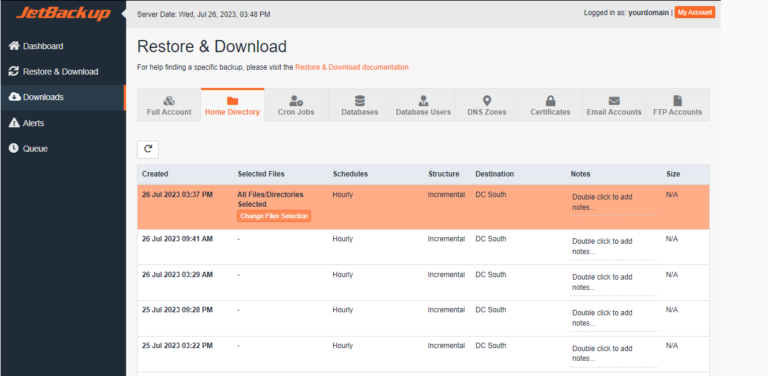The image size is (768, 376).
Task: Switch to the Databases tab
Action: 360,105
